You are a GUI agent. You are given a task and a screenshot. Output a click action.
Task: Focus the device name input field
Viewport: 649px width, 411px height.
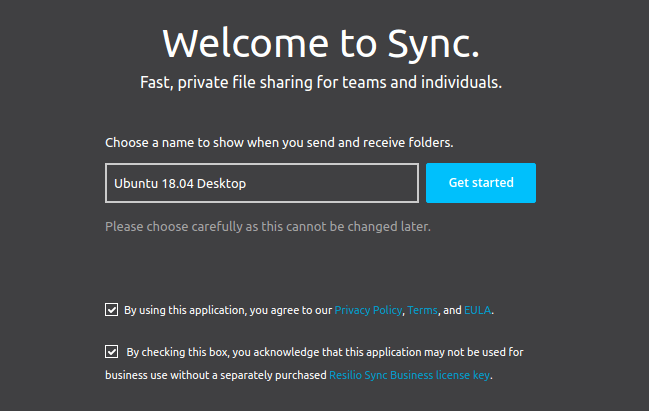(x=261, y=183)
